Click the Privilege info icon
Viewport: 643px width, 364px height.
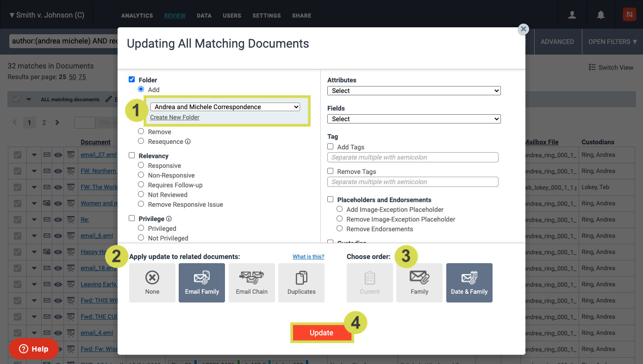tap(169, 218)
